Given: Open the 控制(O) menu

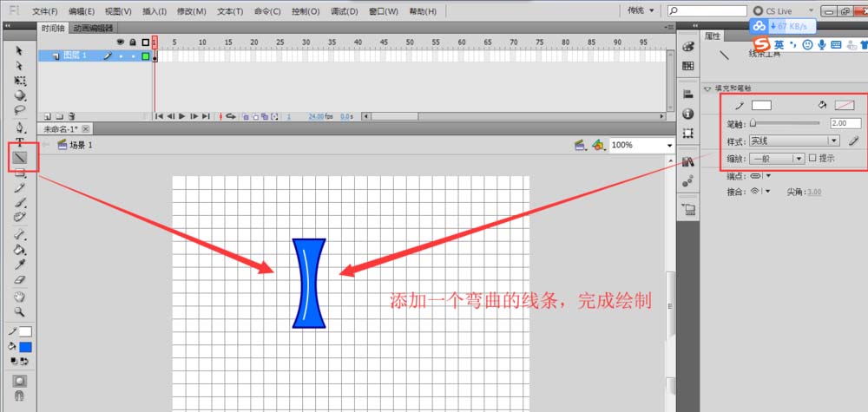Looking at the screenshot, I should (x=306, y=11).
